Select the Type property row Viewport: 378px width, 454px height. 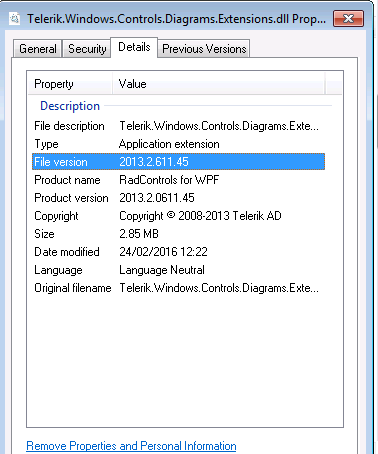coord(178,144)
